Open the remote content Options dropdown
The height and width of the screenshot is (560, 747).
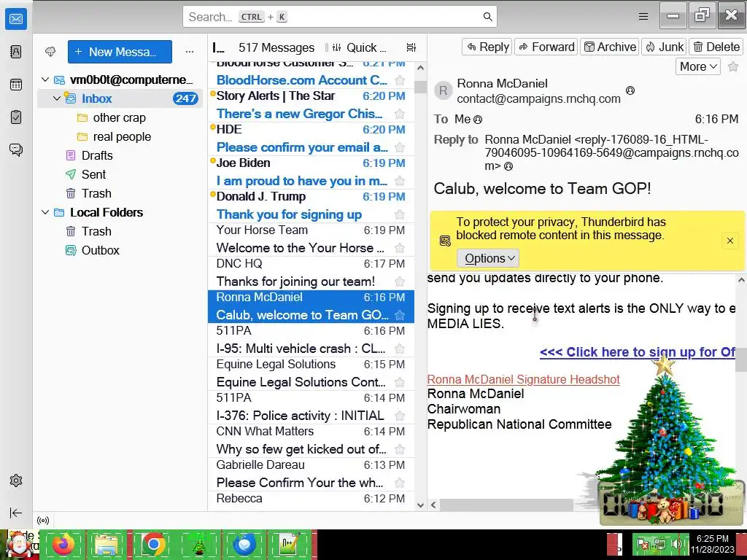click(488, 258)
